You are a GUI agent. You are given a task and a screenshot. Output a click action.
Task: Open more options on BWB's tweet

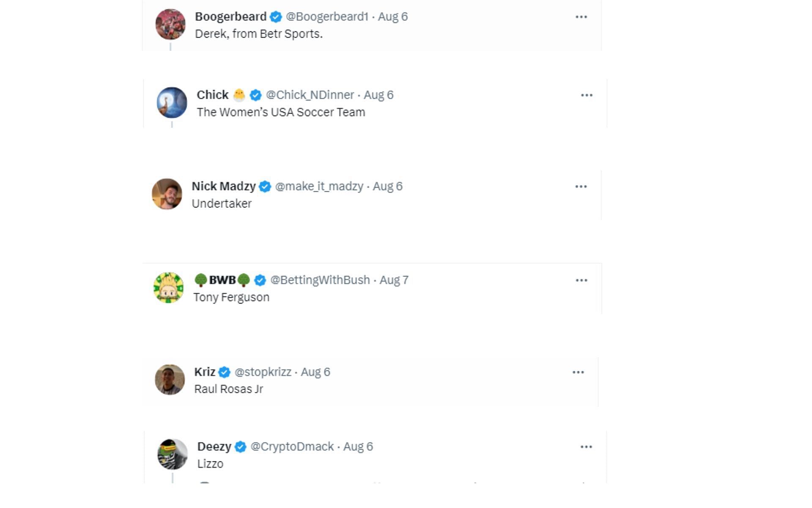(x=581, y=280)
